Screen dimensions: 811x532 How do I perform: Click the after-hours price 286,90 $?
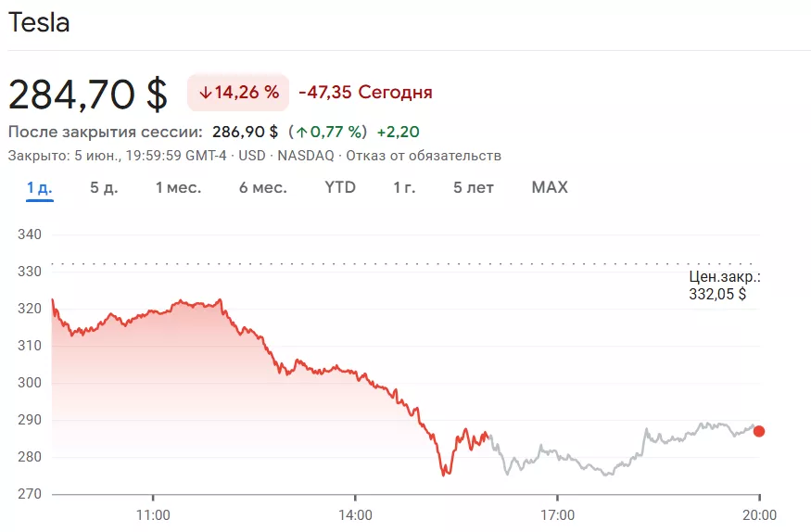point(245,132)
